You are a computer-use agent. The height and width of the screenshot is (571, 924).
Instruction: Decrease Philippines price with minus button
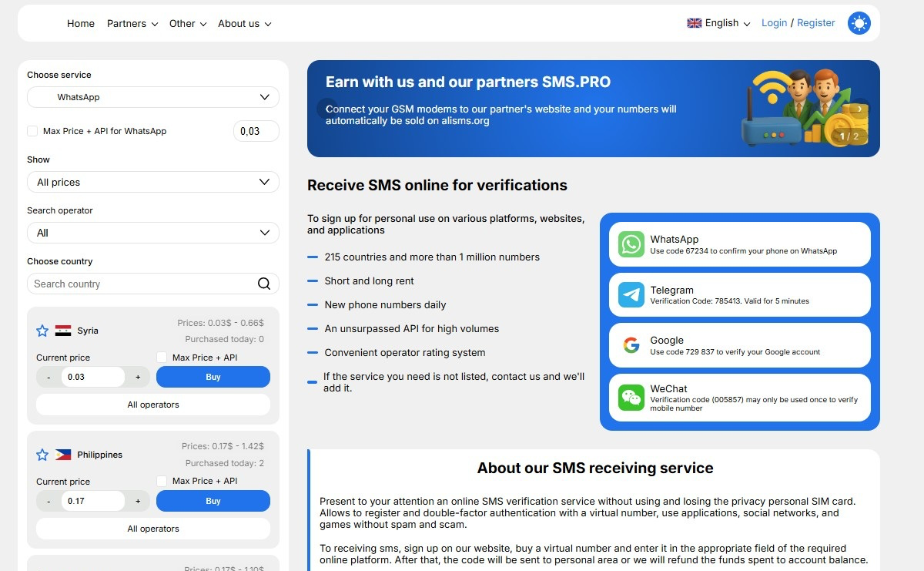point(49,501)
